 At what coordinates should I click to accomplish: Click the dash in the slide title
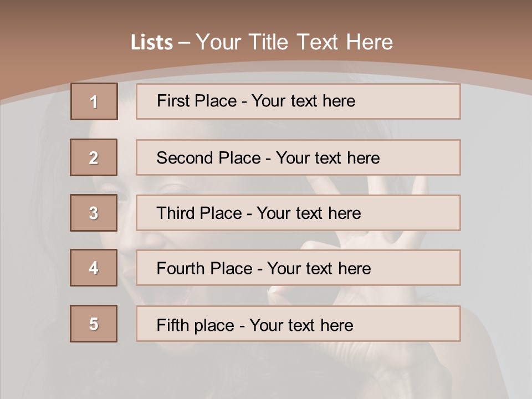pyautogui.click(x=184, y=43)
